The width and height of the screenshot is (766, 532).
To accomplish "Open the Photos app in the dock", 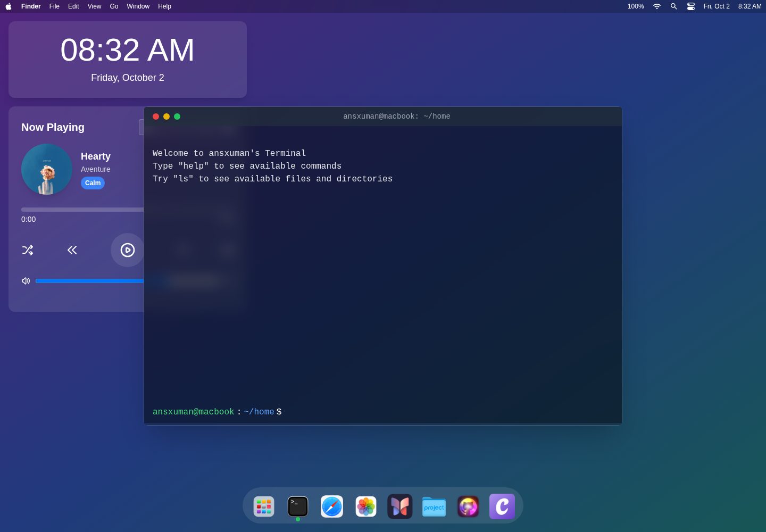I will [x=366, y=506].
